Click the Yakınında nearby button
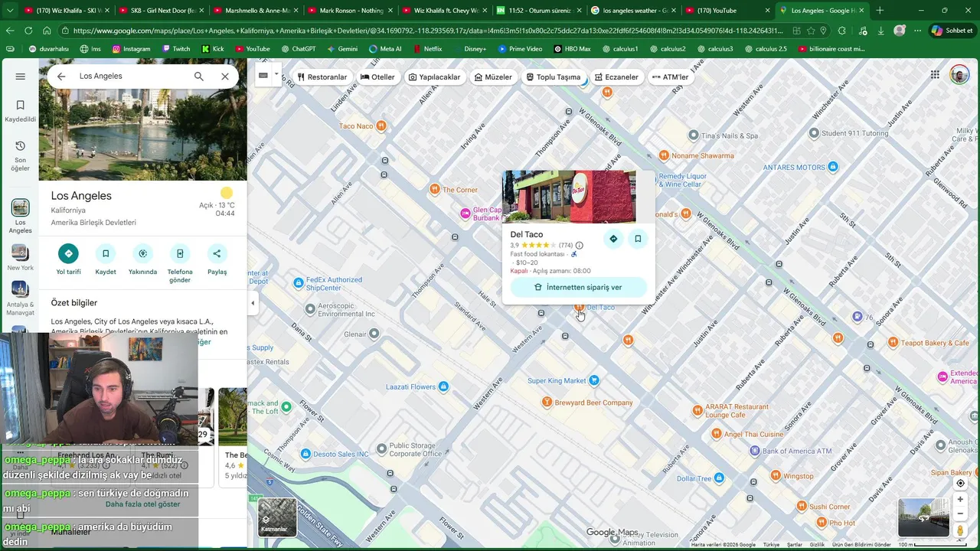 142,259
